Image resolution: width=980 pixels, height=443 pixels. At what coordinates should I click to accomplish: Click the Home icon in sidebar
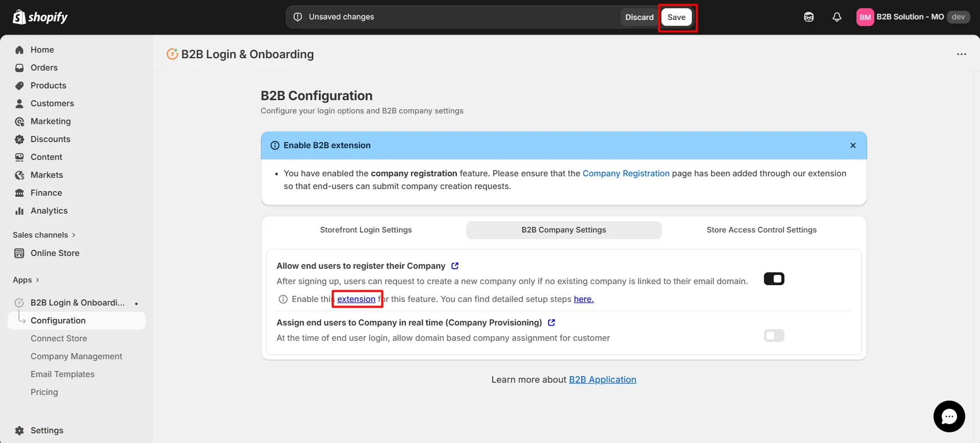point(19,50)
